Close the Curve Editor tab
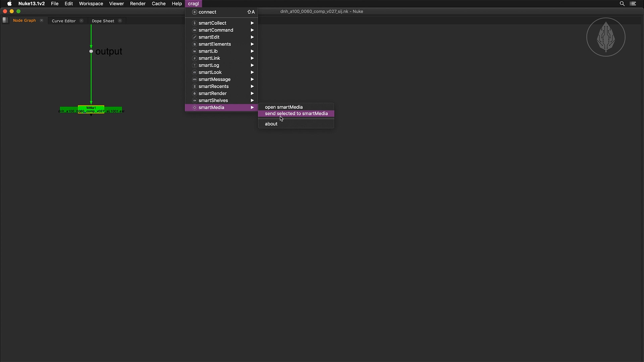 (x=81, y=21)
